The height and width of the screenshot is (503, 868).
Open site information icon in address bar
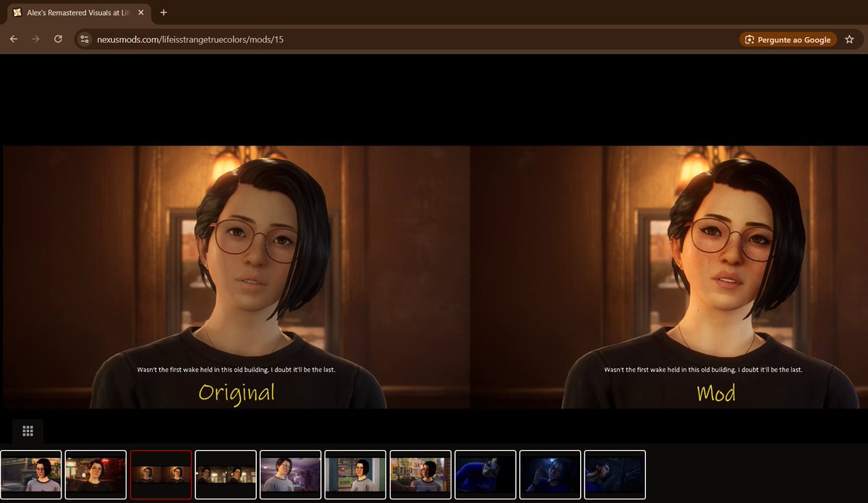[x=85, y=39]
